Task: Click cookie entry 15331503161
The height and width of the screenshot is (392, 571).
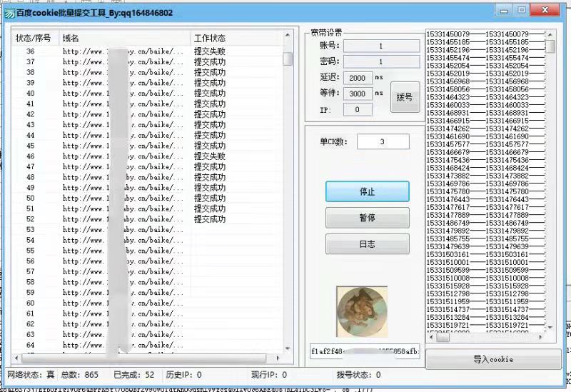Action: [485, 254]
